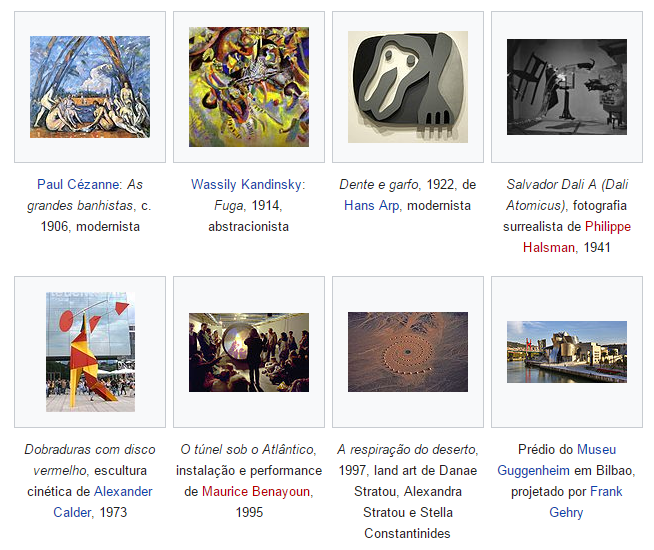Open the Museu Guggenheim link
The width and height of the screenshot is (654, 550).
click(x=557, y=460)
